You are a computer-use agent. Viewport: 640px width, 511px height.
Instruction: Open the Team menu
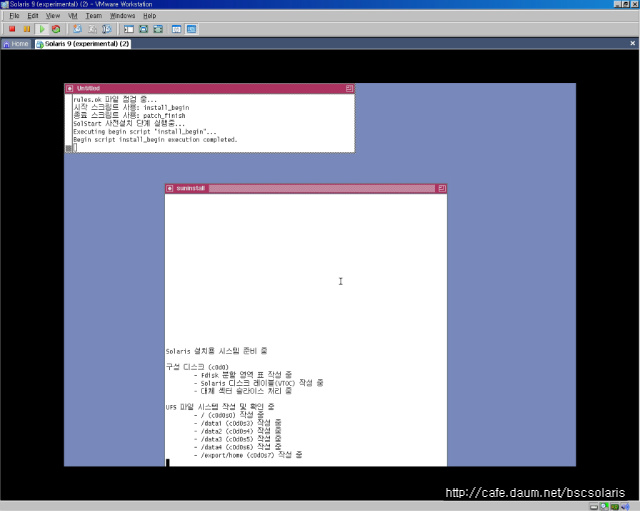pyautogui.click(x=93, y=16)
